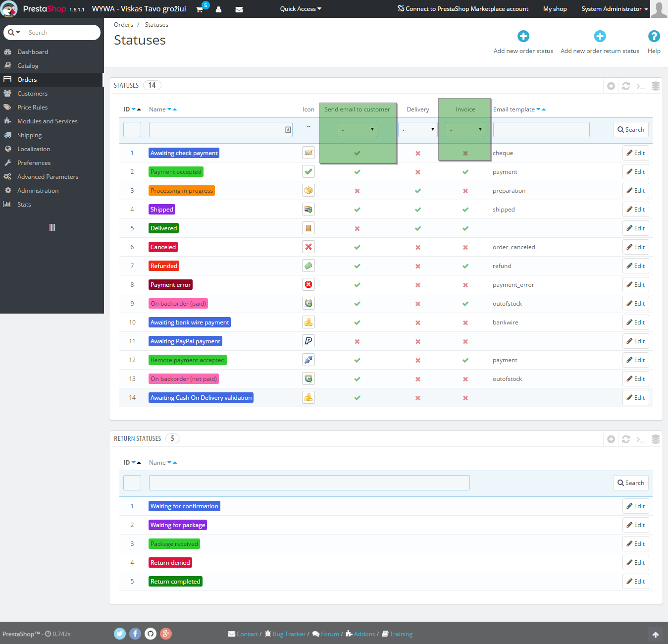Toggle send email for Processing in progress
Screen dimensions: 668x644
(x=357, y=191)
